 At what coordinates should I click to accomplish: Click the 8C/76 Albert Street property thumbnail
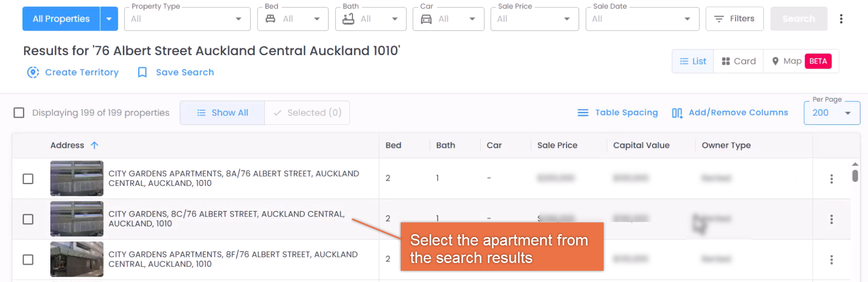[76, 219]
